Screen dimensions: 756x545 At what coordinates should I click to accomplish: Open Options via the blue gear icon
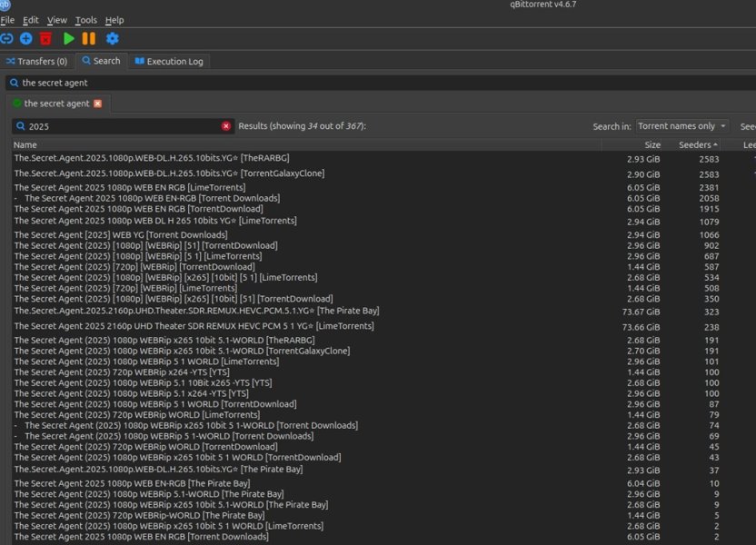[113, 38]
